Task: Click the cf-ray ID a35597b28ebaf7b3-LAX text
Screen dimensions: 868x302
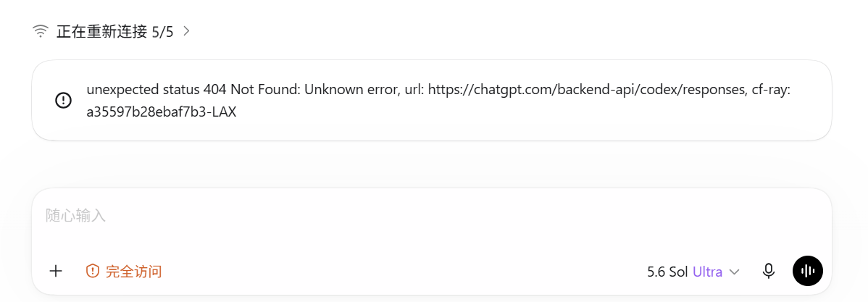Action: pos(162,113)
